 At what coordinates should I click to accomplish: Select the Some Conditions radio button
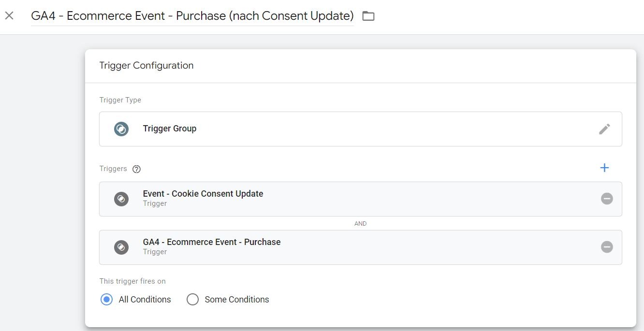[192, 300]
